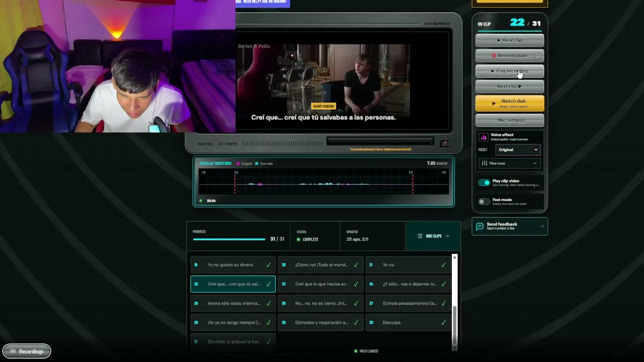Open the Recordings panel
This screenshot has width=644, height=362.
click(x=27, y=351)
